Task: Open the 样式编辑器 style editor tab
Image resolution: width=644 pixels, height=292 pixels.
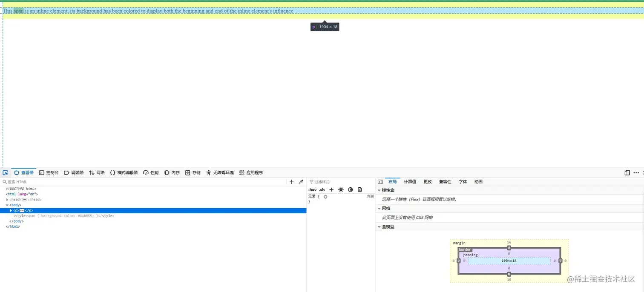Action: [x=124, y=173]
